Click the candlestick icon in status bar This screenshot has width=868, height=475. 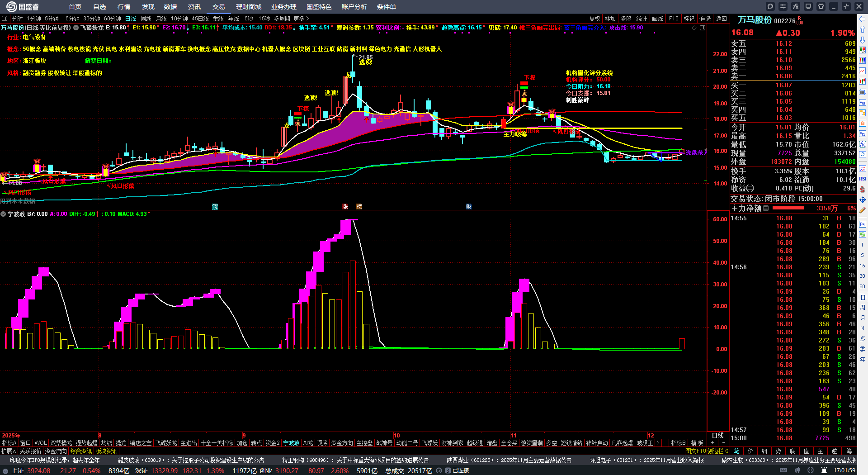coord(797,470)
